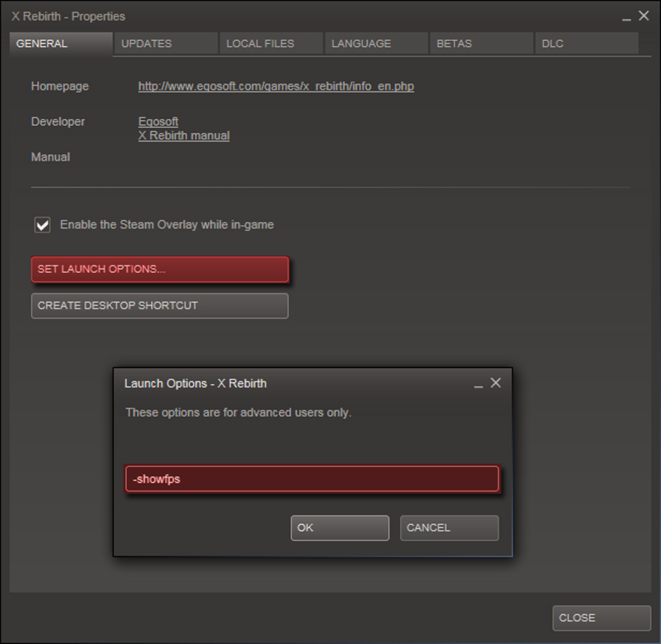Click the 'Launch Options - X Rebirth' title
Image resolution: width=661 pixels, height=644 pixels.
(x=195, y=383)
